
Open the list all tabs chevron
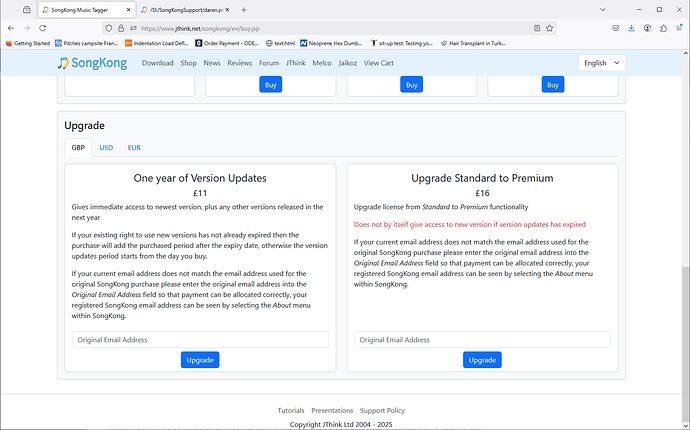click(x=602, y=10)
